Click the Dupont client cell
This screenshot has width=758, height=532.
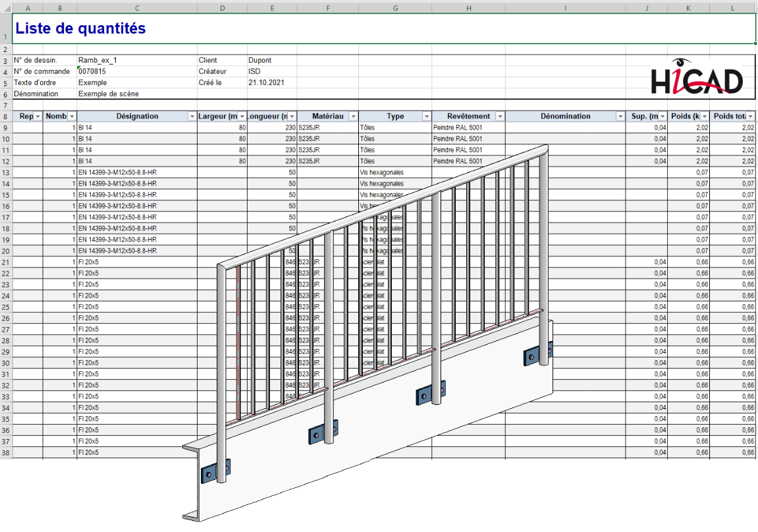[x=260, y=61]
